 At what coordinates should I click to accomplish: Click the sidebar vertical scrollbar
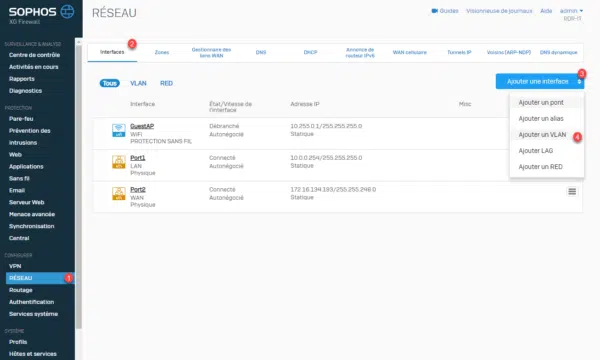(x=78, y=187)
